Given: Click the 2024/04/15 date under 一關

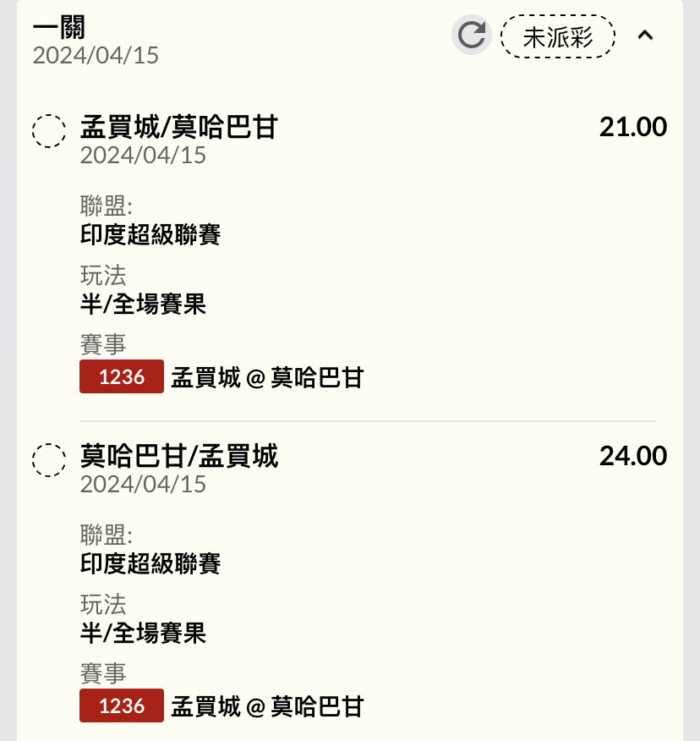Looking at the screenshot, I should [x=96, y=55].
